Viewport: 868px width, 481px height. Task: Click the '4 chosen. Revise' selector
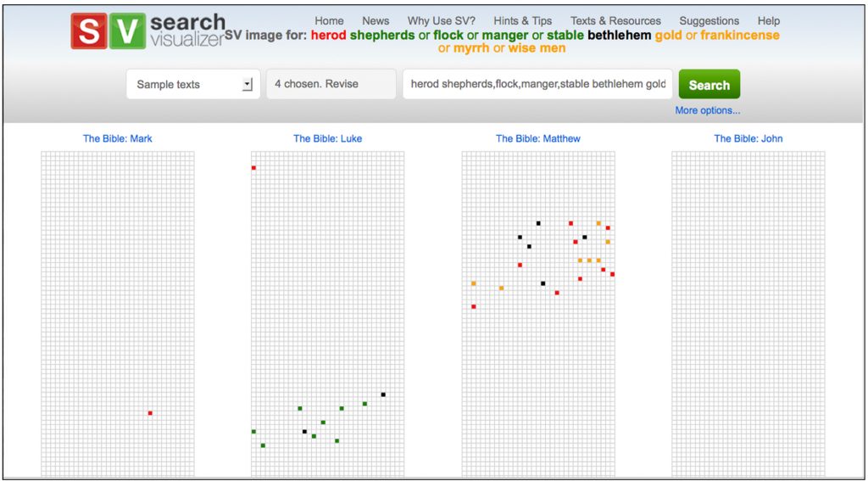click(x=331, y=84)
